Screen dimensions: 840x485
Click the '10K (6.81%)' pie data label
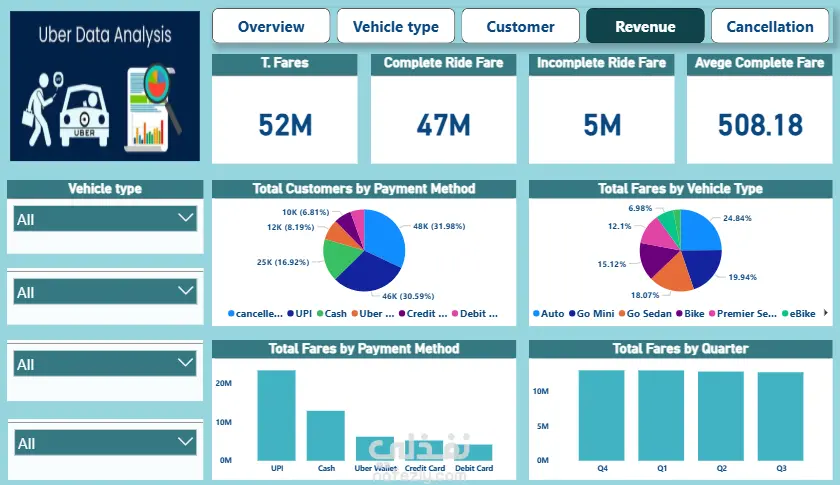pos(305,212)
